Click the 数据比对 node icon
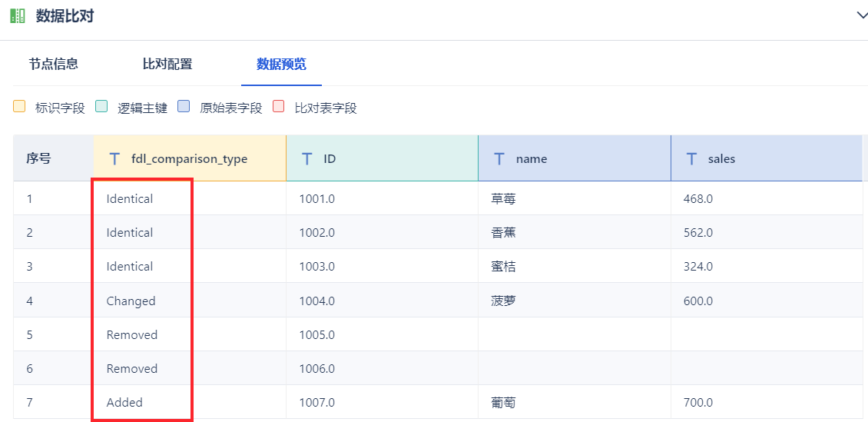868x422 pixels. pyautogui.click(x=17, y=15)
